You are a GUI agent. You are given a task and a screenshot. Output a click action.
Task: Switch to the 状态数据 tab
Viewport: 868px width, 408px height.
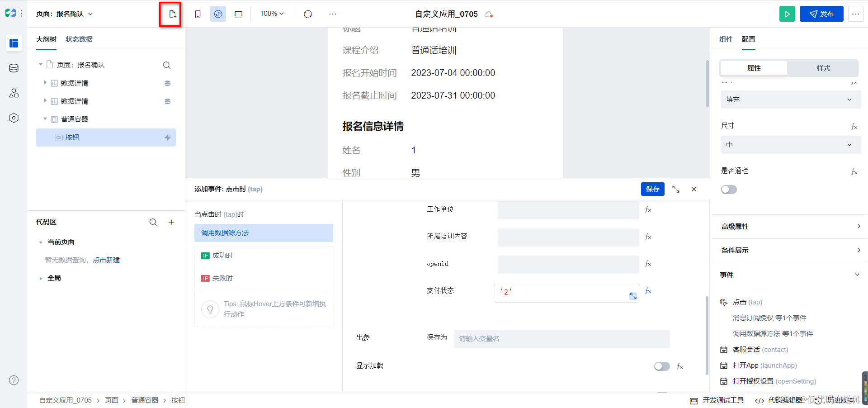coord(79,39)
